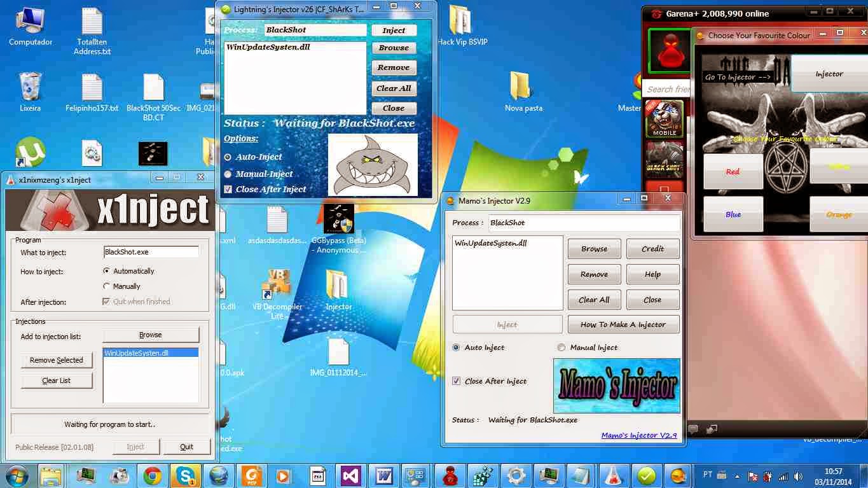Click Process field in Mamo's Injector
The height and width of the screenshot is (488, 868).
click(x=583, y=223)
